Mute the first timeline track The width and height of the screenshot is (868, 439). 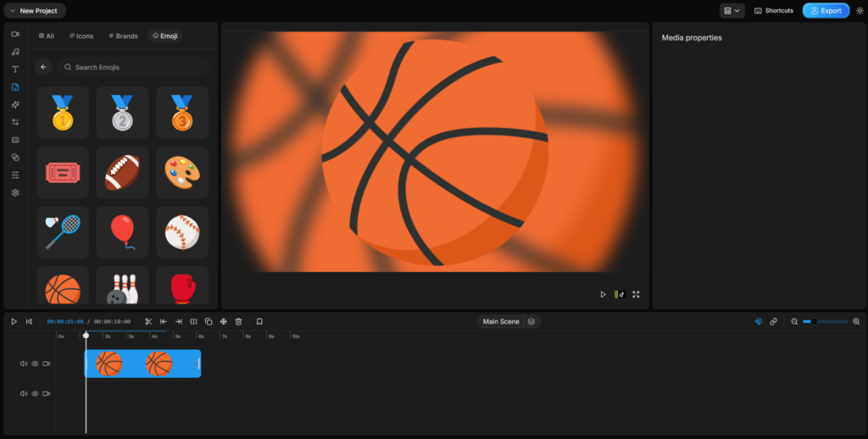24,364
